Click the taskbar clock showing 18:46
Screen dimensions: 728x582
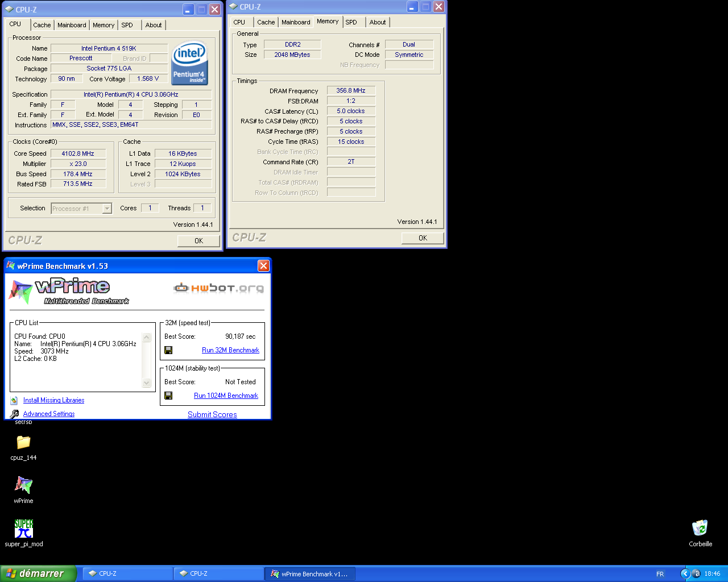[712, 574]
